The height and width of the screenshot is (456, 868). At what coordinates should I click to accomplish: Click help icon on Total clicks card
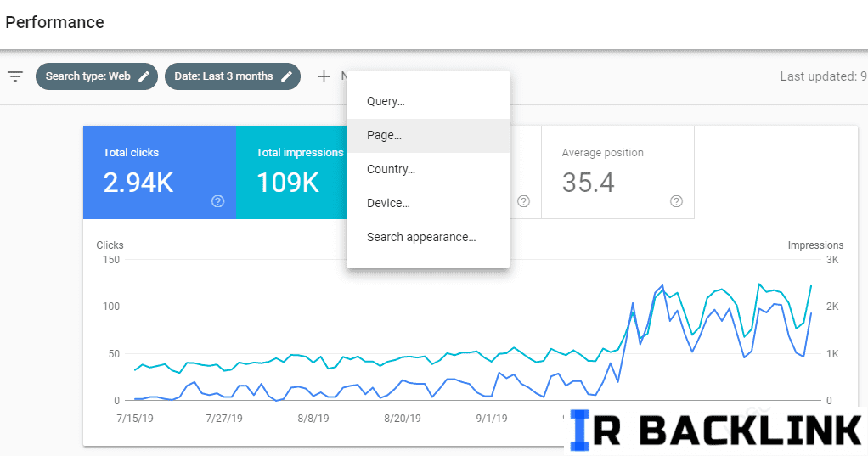point(218,201)
